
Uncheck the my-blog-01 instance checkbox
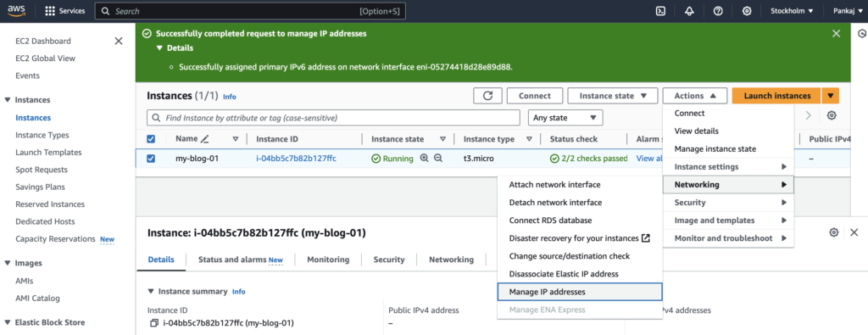click(x=151, y=159)
